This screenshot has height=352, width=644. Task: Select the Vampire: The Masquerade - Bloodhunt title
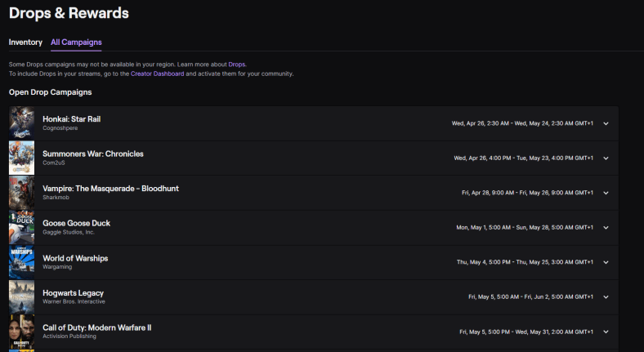point(111,189)
